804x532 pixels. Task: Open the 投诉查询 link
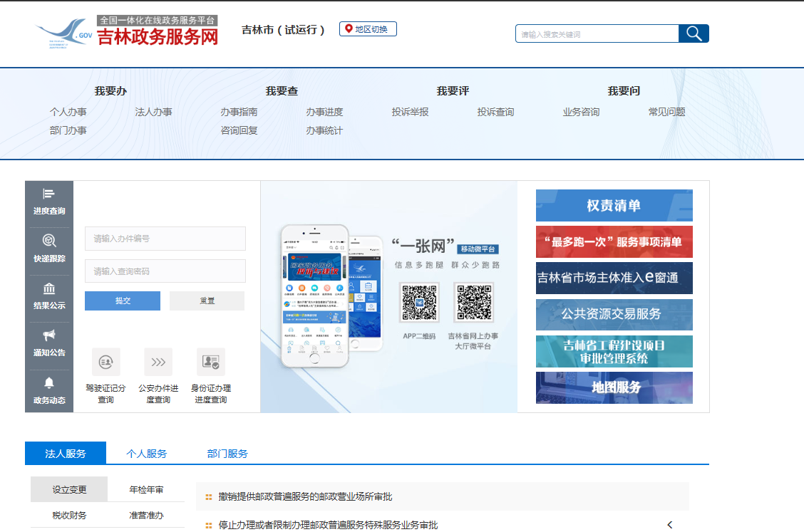(495, 112)
